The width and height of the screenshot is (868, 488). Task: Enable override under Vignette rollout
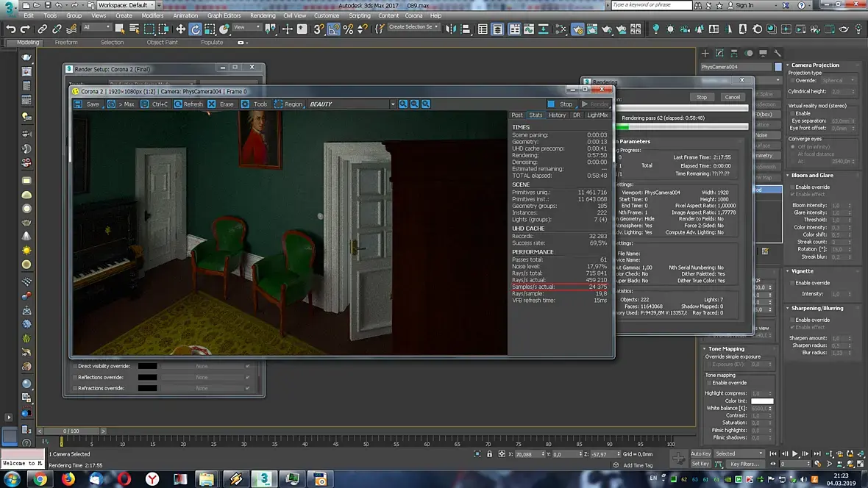[x=791, y=283]
